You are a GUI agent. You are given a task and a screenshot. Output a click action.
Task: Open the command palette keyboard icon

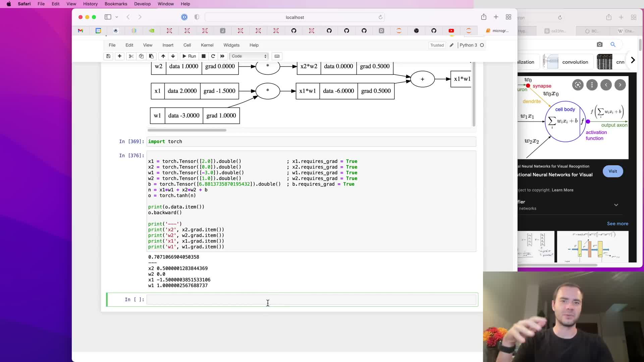click(x=277, y=56)
